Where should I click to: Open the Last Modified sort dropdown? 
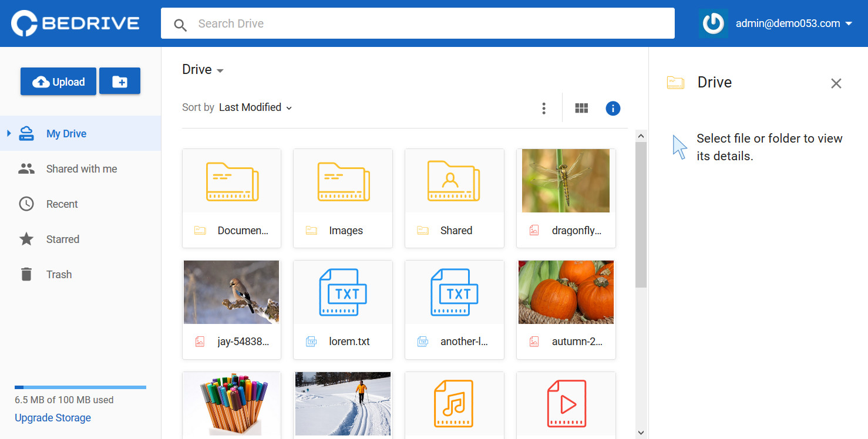click(255, 107)
